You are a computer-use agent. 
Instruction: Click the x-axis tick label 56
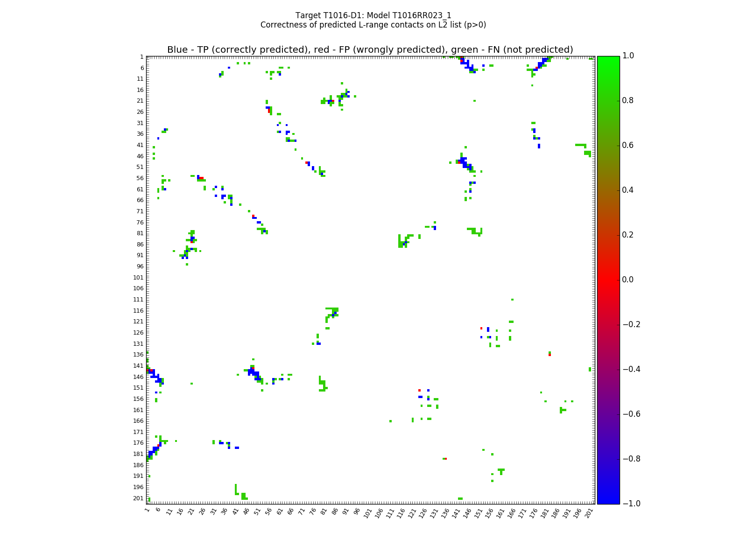(268, 512)
